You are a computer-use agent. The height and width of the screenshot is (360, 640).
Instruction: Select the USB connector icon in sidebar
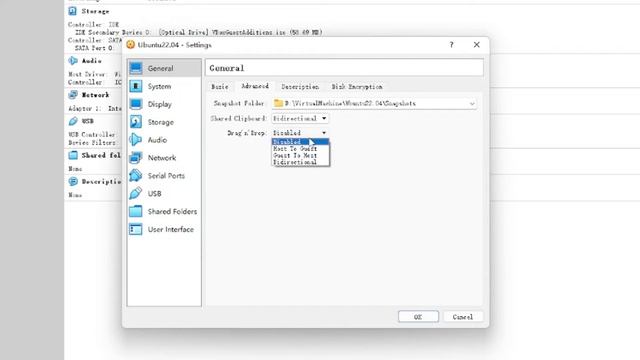pyautogui.click(x=136, y=193)
